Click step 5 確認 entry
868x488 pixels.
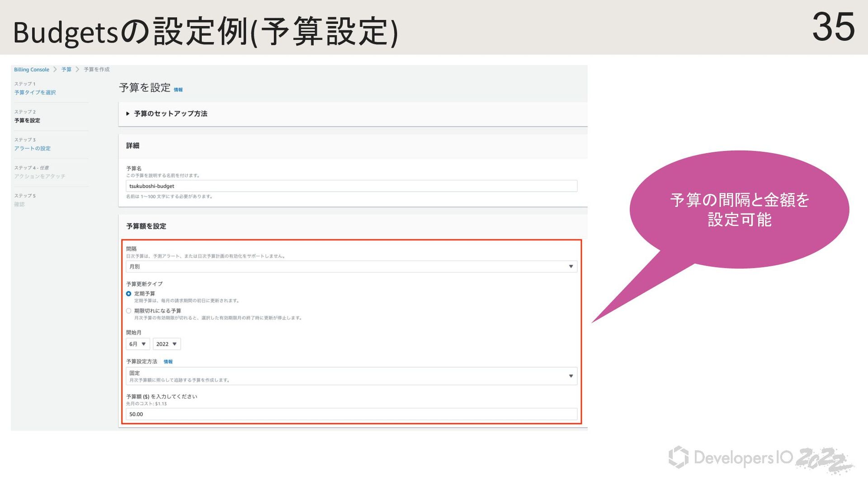pyautogui.click(x=19, y=205)
